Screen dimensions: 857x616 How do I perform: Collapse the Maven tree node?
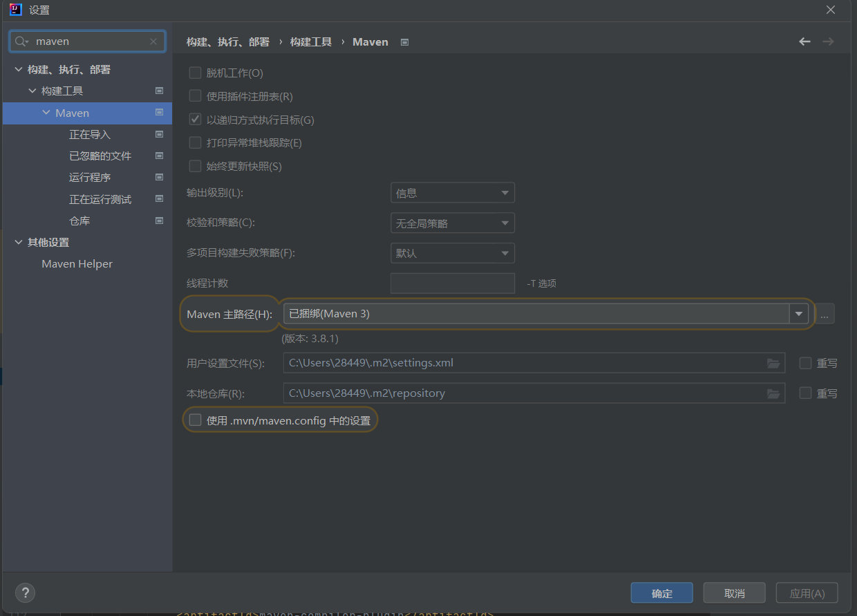(46, 113)
